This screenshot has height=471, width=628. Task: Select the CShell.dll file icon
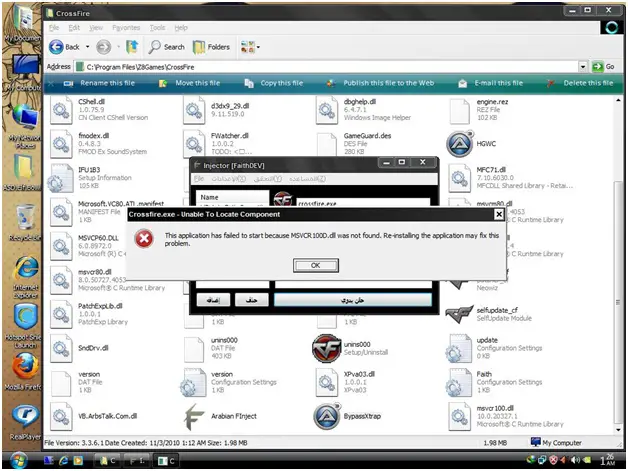pos(61,110)
